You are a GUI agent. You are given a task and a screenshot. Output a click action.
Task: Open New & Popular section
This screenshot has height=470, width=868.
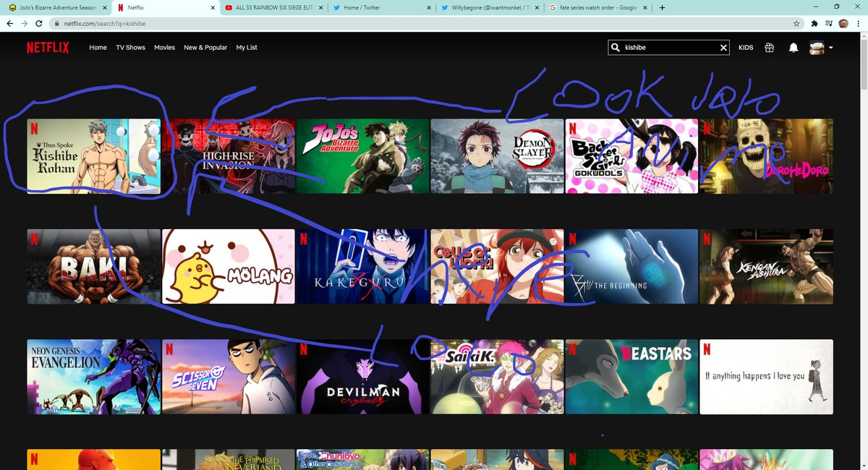pyautogui.click(x=205, y=48)
